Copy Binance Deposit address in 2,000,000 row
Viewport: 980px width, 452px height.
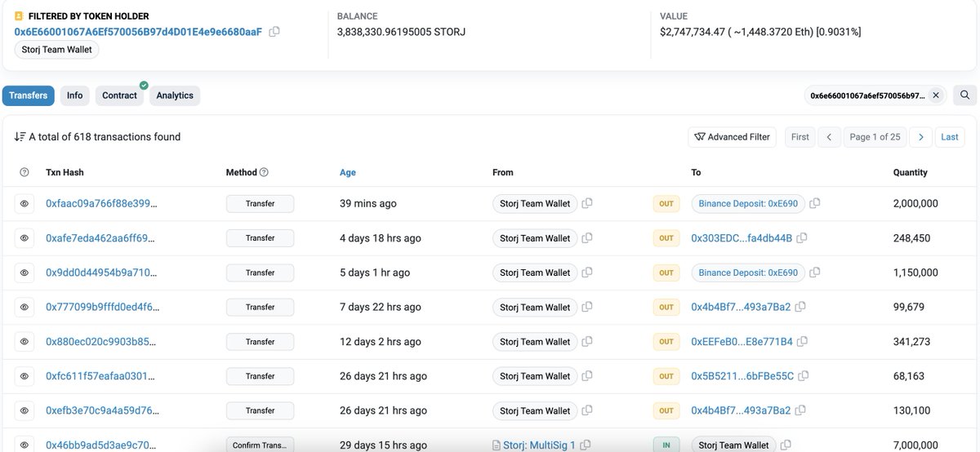point(815,203)
